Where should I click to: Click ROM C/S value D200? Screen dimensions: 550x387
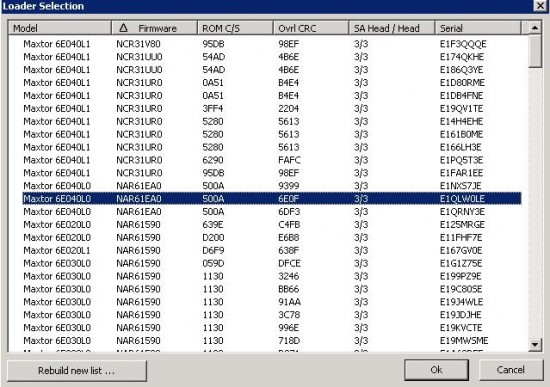(x=213, y=238)
